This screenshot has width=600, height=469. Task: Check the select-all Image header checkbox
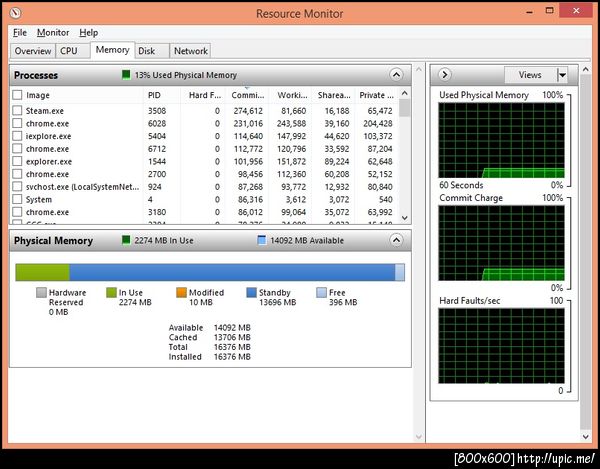(x=17, y=95)
